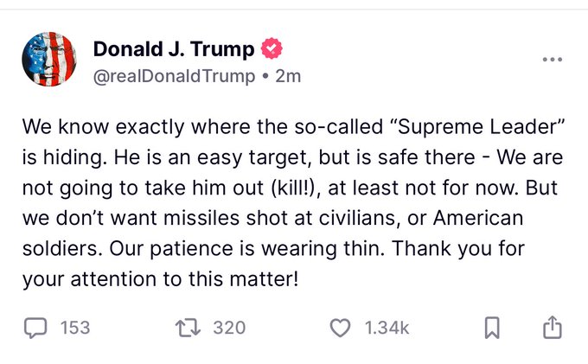View the 153 replies count
The image size is (588, 364).
pyautogui.click(x=75, y=328)
